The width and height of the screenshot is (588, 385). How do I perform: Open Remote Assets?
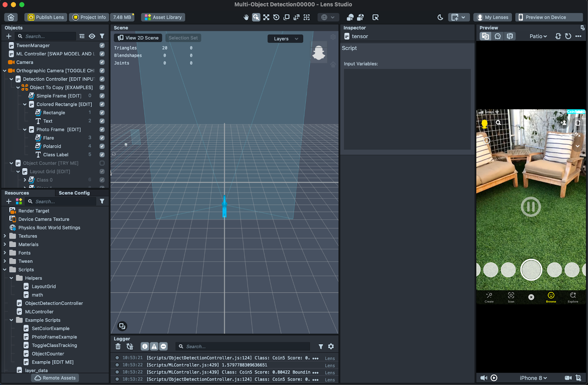[55, 378]
